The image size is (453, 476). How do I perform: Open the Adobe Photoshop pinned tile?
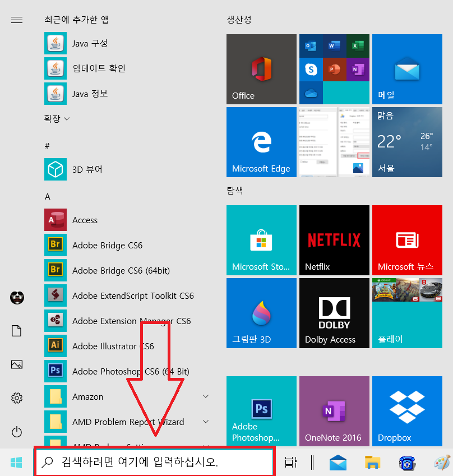coord(261,411)
